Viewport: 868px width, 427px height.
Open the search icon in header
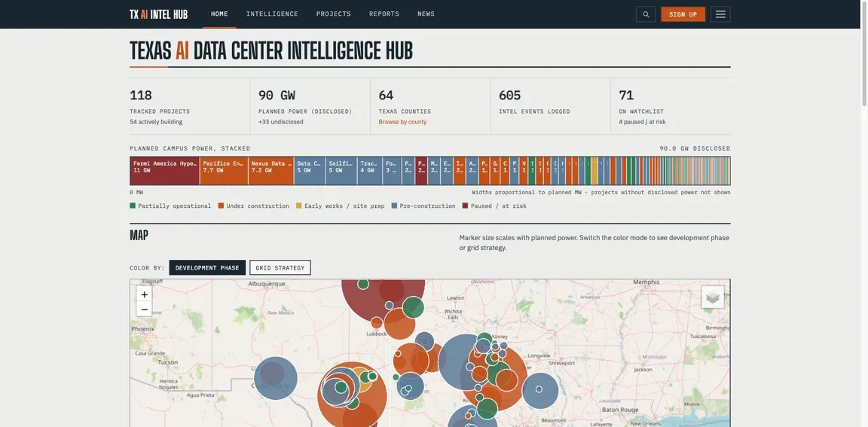pyautogui.click(x=646, y=14)
